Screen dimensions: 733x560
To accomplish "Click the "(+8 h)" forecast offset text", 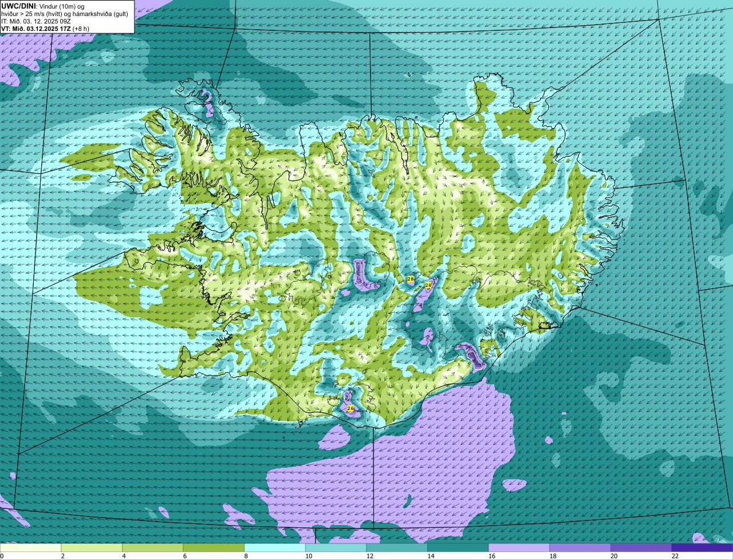I will pyautogui.click(x=81, y=29).
